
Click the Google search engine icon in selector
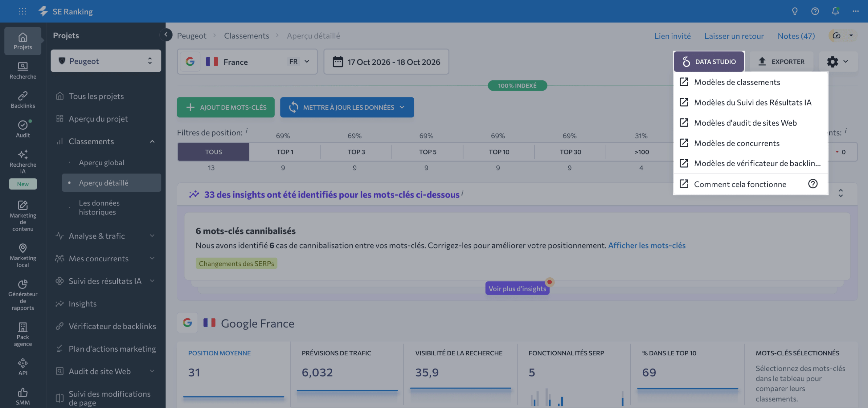coord(190,61)
